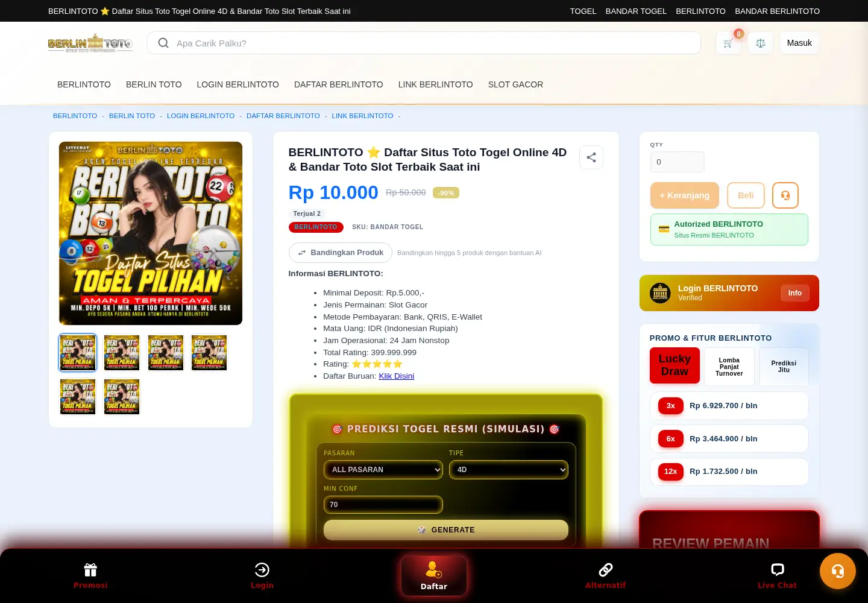The image size is (868, 603).
Task: Follow the Klik Disini link
Action: [x=397, y=376]
